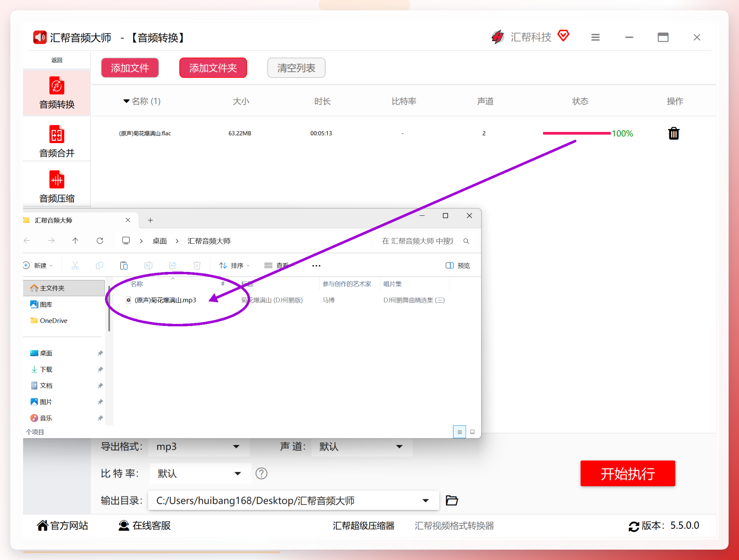The height and width of the screenshot is (560, 739).
Task: Click the Explorer search magnifier icon
Action: pos(466,241)
